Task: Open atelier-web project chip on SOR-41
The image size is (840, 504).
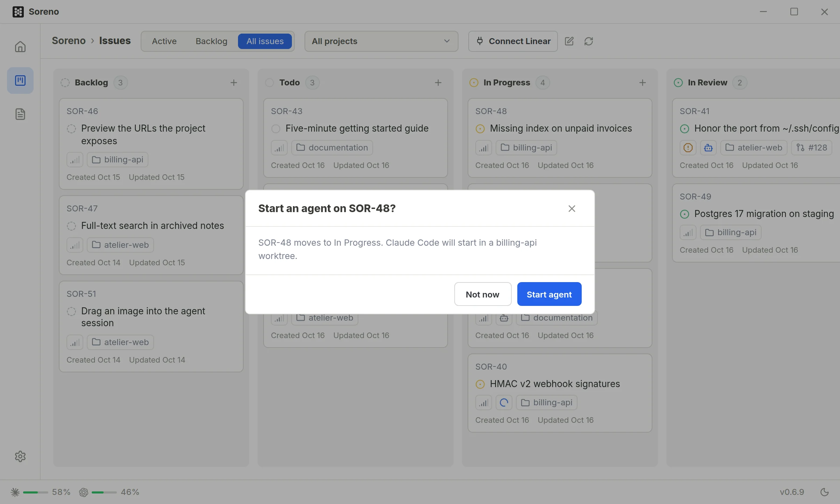Action: pos(754,148)
